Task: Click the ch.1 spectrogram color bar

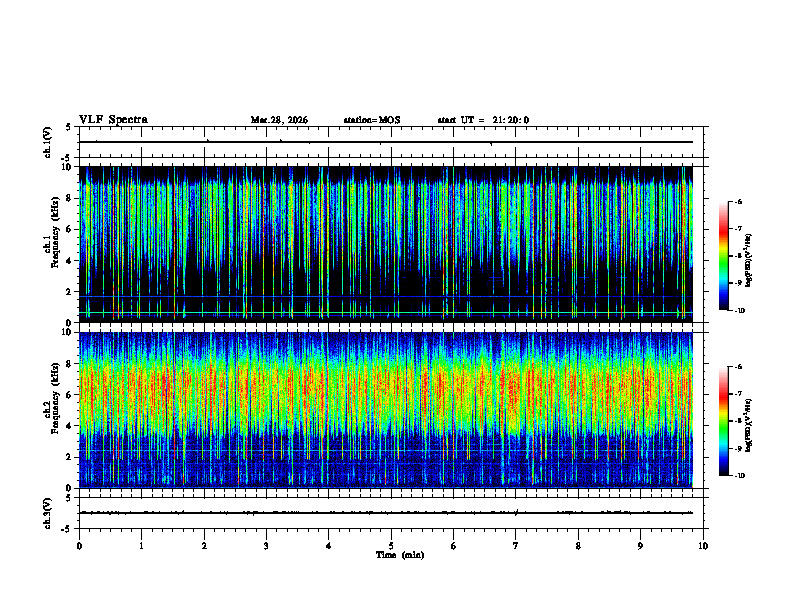Action: click(x=723, y=256)
